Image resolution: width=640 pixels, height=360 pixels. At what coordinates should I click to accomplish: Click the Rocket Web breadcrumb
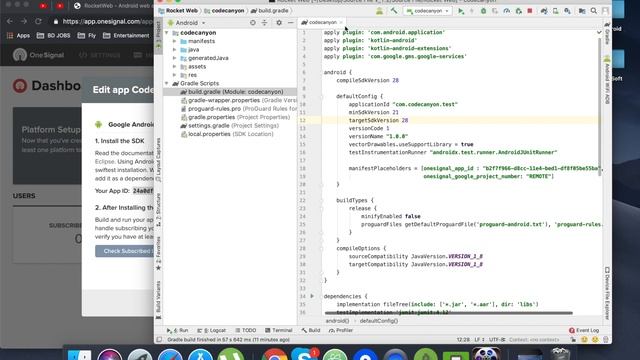pos(178,11)
